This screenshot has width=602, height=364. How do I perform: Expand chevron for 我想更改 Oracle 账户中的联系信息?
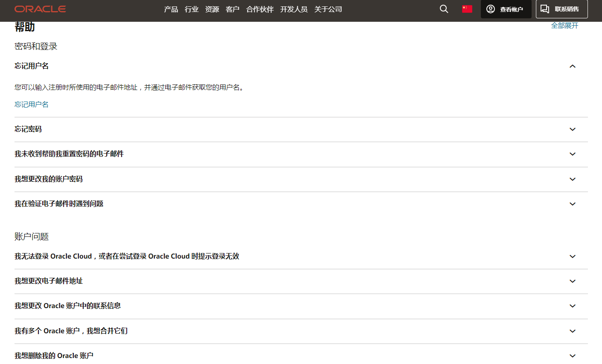[x=573, y=306]
